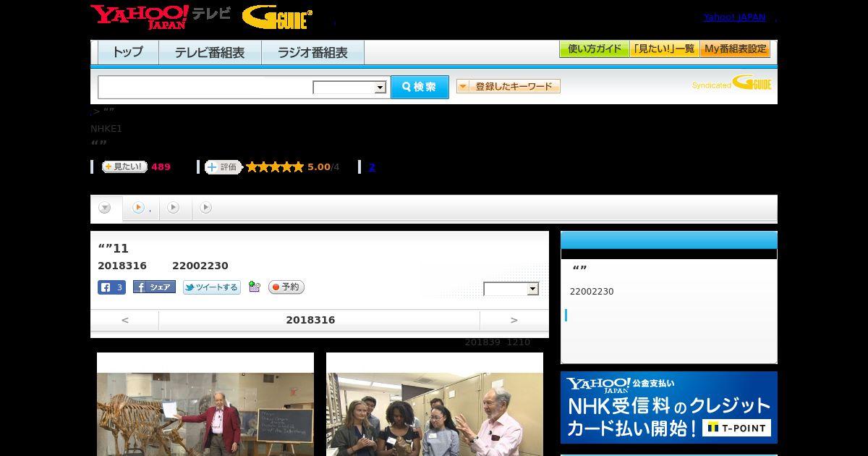
Task: Click the T-POINT logo in ad
Action: (x=736, y=428)
